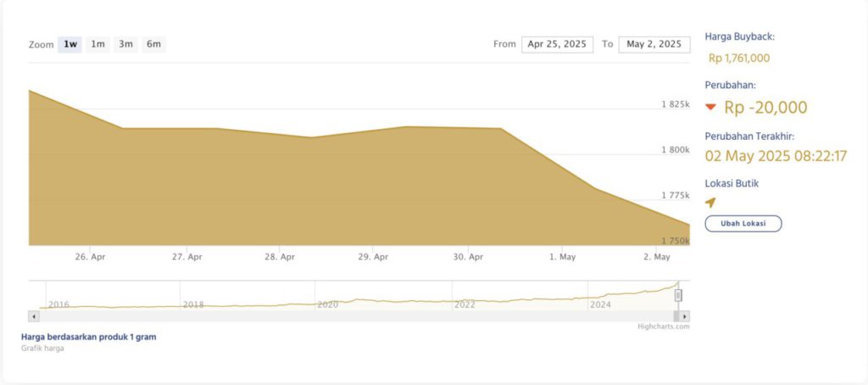Click the 1 800k y-axis label
The height and width of the screenshot is (385, 868).
point(676,149)
